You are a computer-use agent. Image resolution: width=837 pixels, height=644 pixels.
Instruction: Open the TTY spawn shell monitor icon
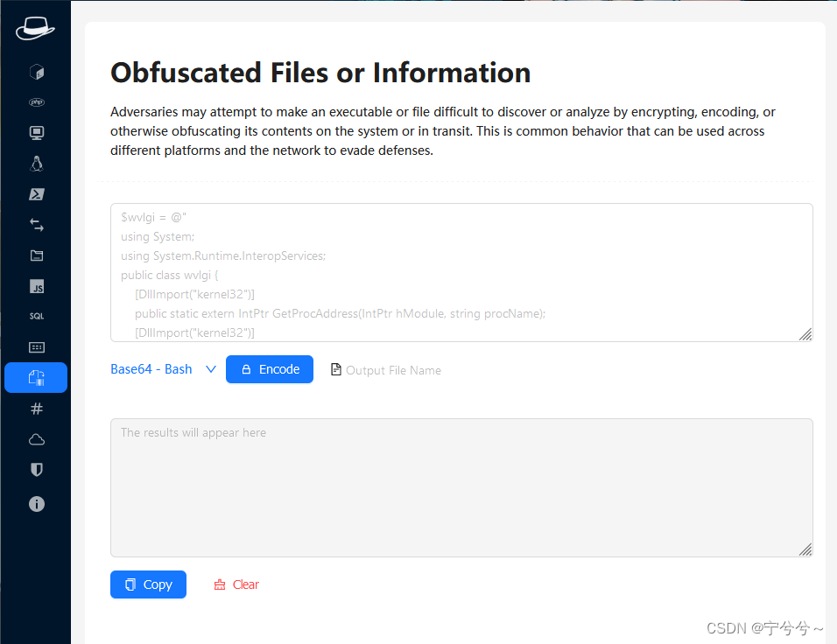tap(36, 133)
